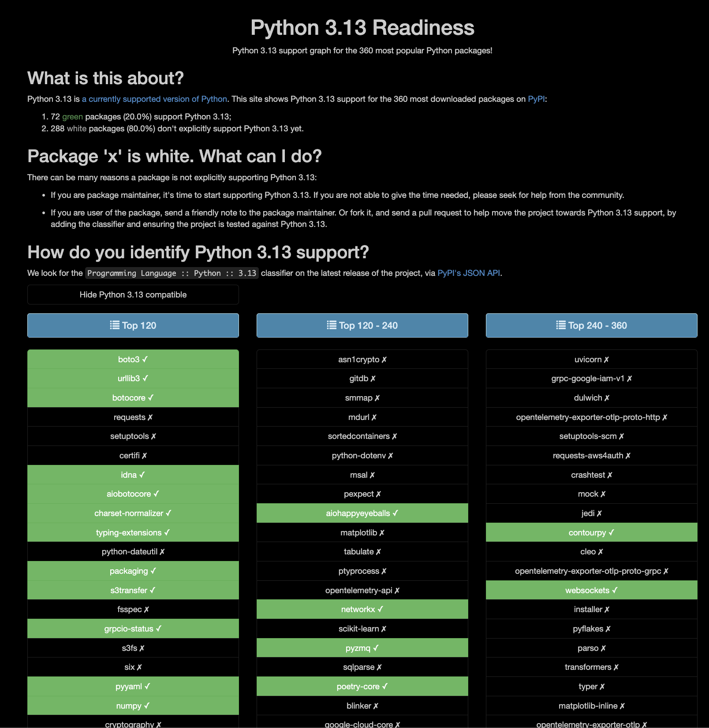The height and width of the screenshot is (728, 709).
Task: Select the six package row
Action: click(x=133, y=667)
